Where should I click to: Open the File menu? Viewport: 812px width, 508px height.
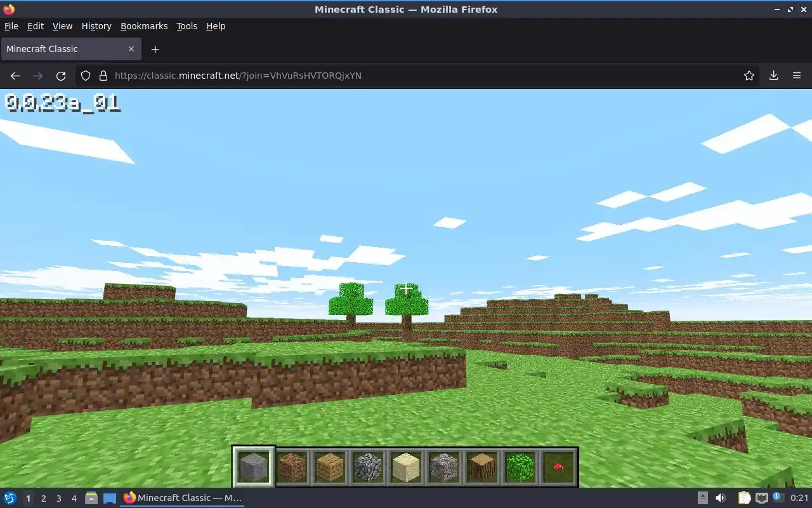click(x=11, y=26)
